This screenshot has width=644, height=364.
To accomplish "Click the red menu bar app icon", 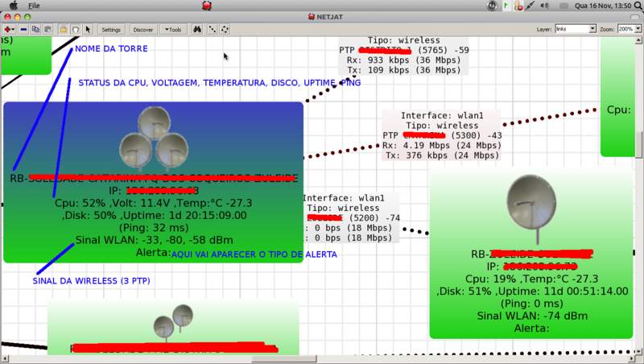I will 207,6.
